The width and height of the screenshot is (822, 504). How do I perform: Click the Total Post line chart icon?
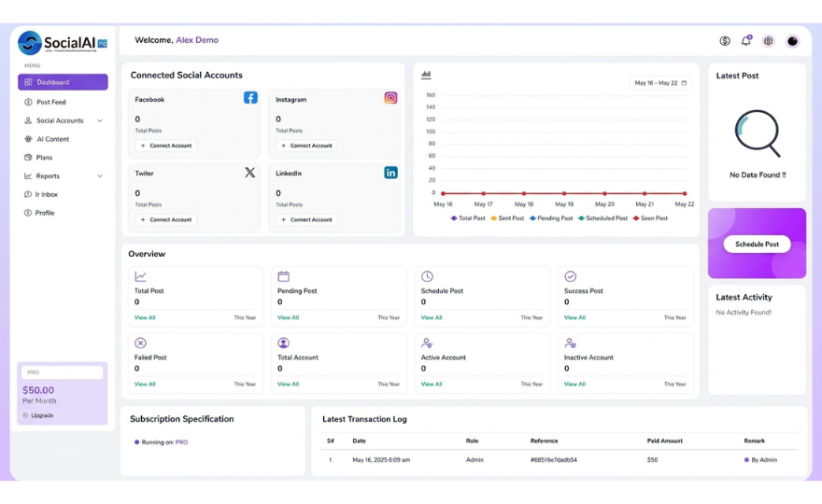click(140, 276)
